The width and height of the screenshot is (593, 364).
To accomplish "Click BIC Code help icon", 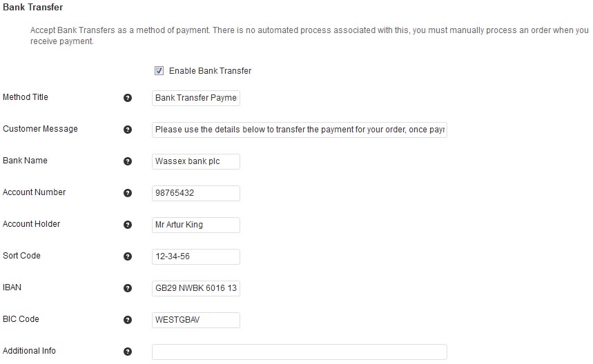I will click(127, 320).
